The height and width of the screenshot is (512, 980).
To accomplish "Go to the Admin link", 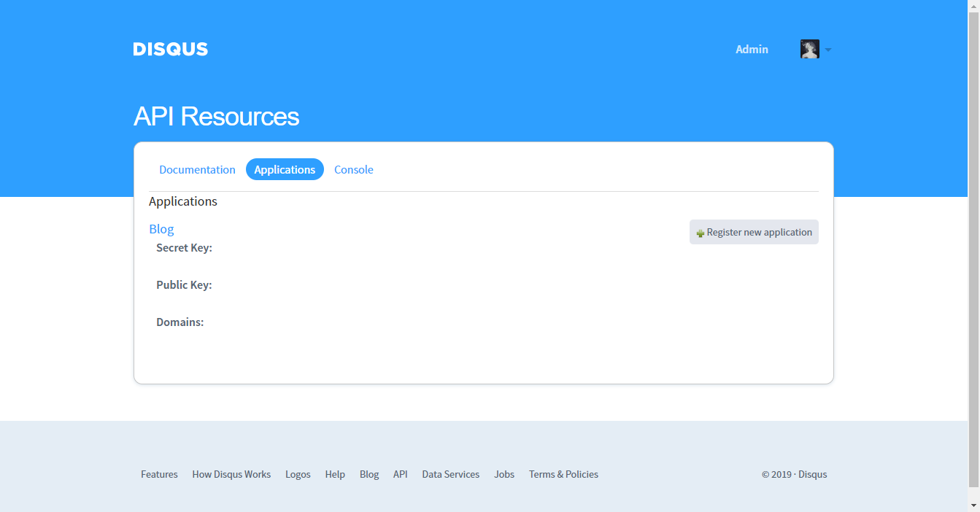I will [x=752, y=49].
